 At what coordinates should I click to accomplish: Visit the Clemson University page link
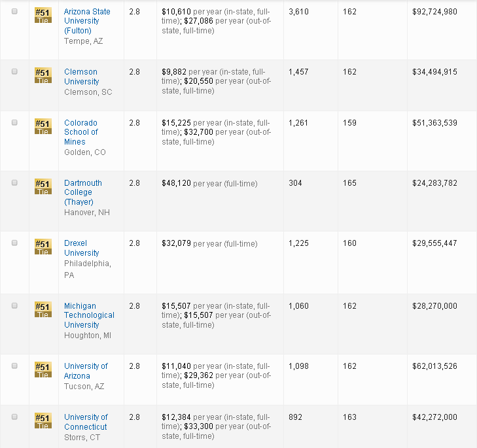[82, 77]
